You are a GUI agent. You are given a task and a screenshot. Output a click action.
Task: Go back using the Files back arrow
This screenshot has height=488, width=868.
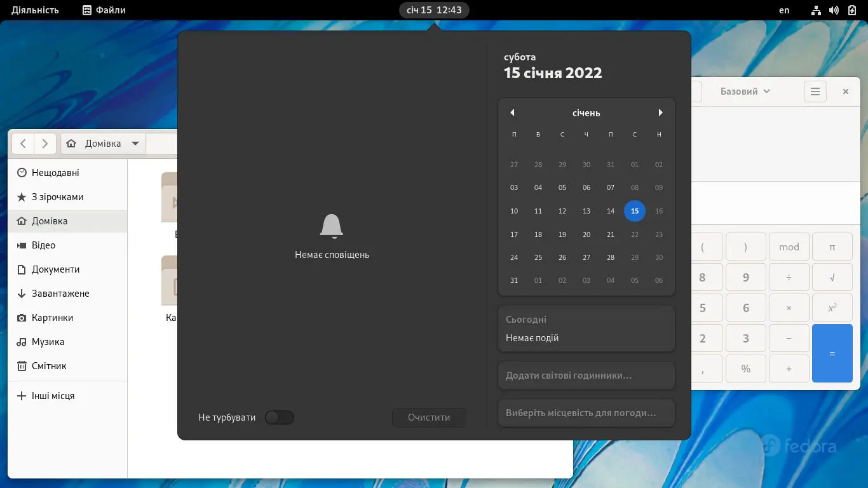pyautogui.click(x=23, y=144)
